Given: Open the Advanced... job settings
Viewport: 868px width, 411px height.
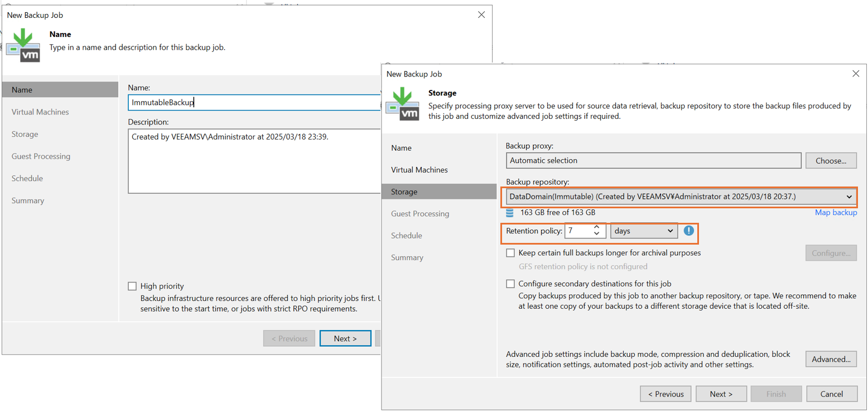Looking at the screenshot, I should pyautogui.click(x=831, y=359).
